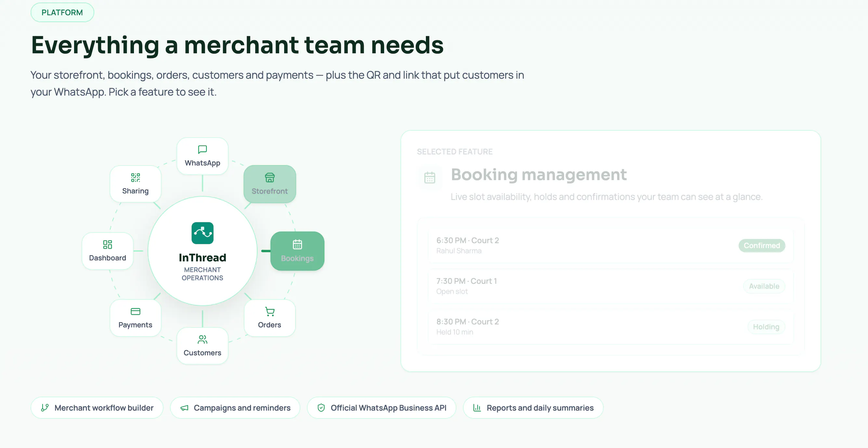
Task: Open Official WhatsApp Business API chip text
Action: pos(388,408)
